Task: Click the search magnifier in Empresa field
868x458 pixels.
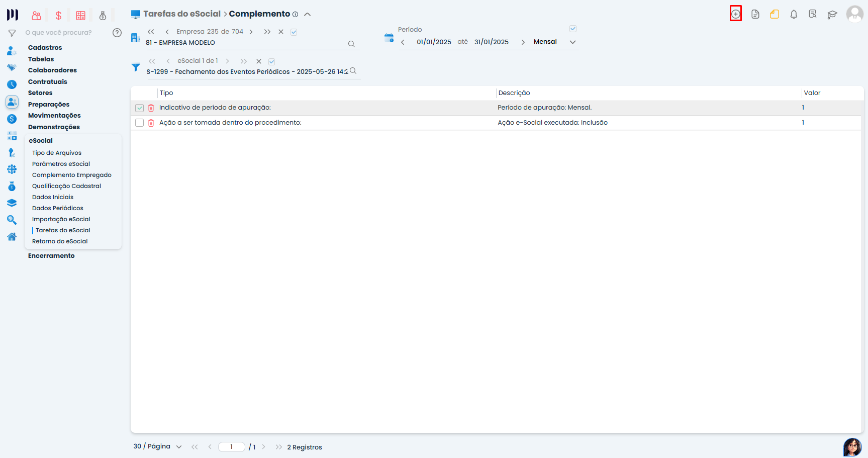Action: click(351, 44)
